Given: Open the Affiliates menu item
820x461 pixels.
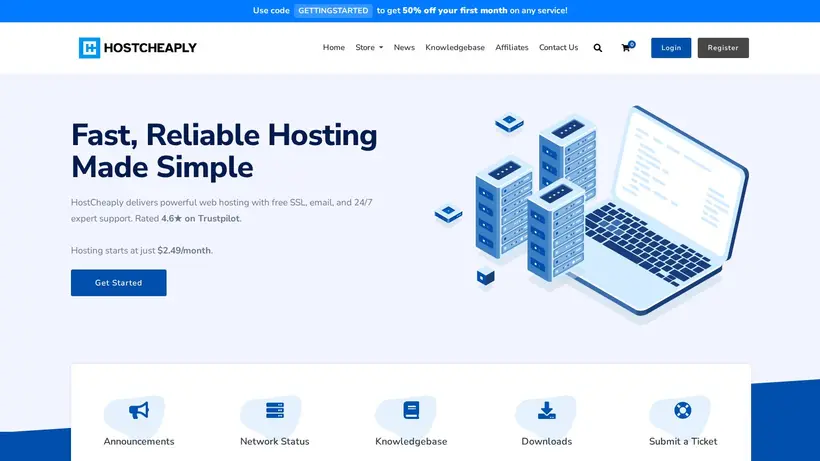Looking at the screenshot, I should tap(512, 48).
